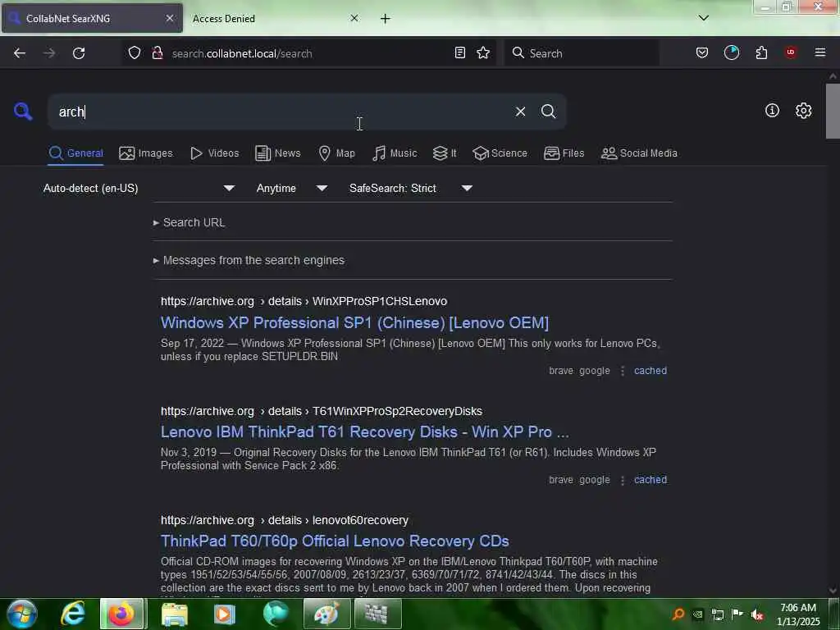Click muted volume speaker tray icon
The height and width of the screenshot is (630, 840).
coord(757,614)
